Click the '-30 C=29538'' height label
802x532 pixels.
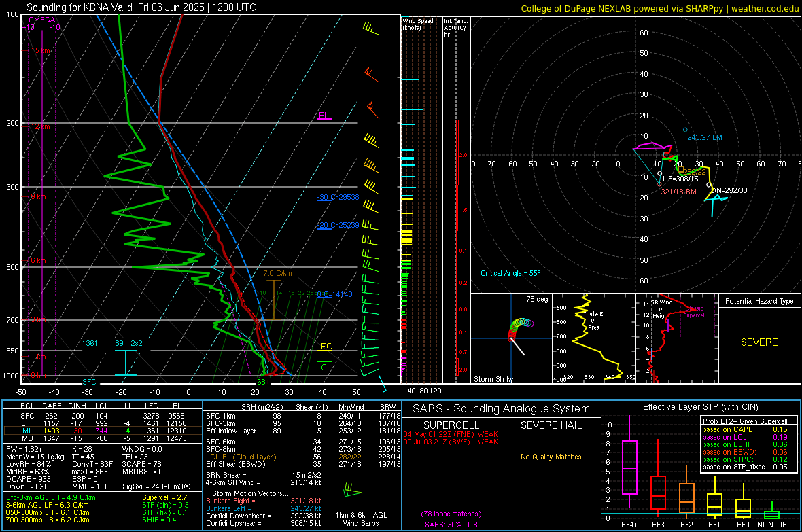(x=338, y=197)
